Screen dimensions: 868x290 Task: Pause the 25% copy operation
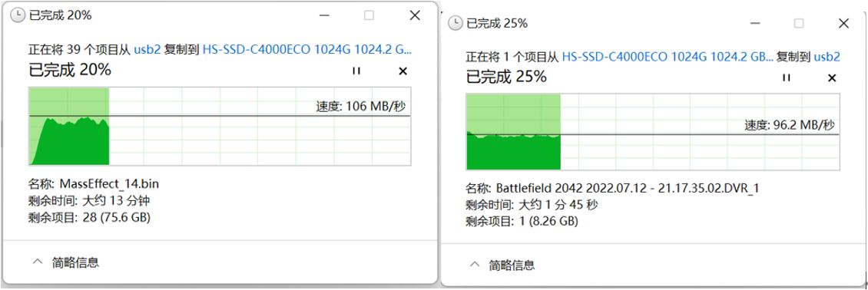(786, 77)
